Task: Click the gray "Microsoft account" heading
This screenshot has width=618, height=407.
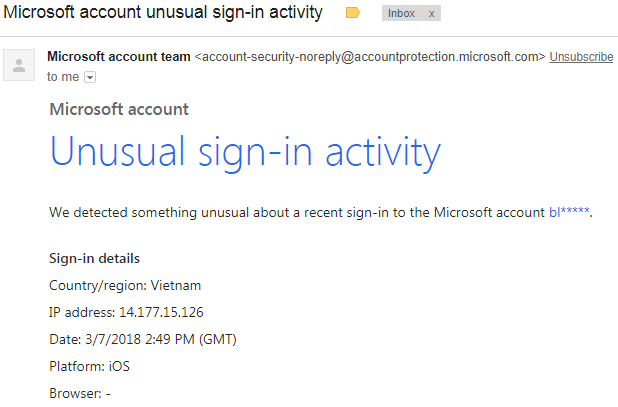Action: [x=119, y=109]
